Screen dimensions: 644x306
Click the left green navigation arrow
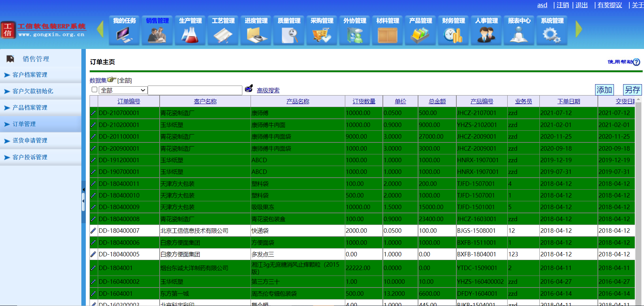[x=100, y=29]
